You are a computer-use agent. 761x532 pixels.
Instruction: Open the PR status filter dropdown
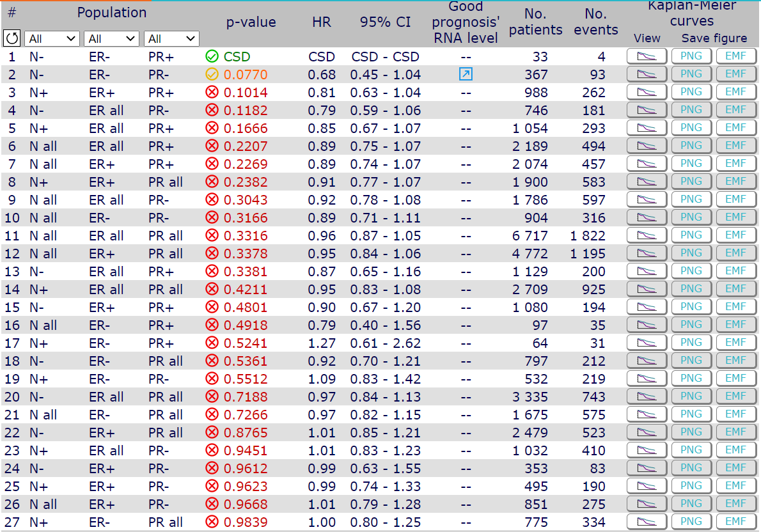171,39
